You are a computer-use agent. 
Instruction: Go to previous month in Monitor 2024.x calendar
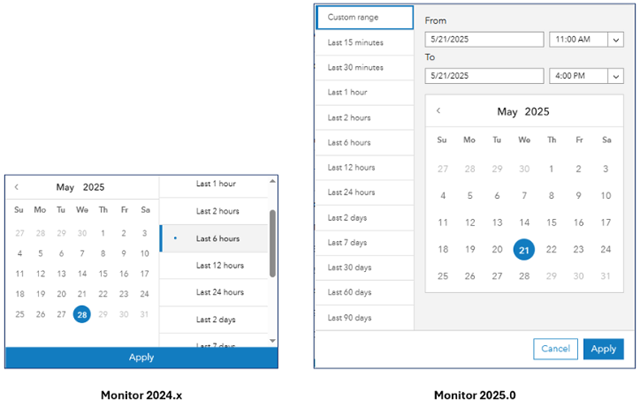[17, 187]
